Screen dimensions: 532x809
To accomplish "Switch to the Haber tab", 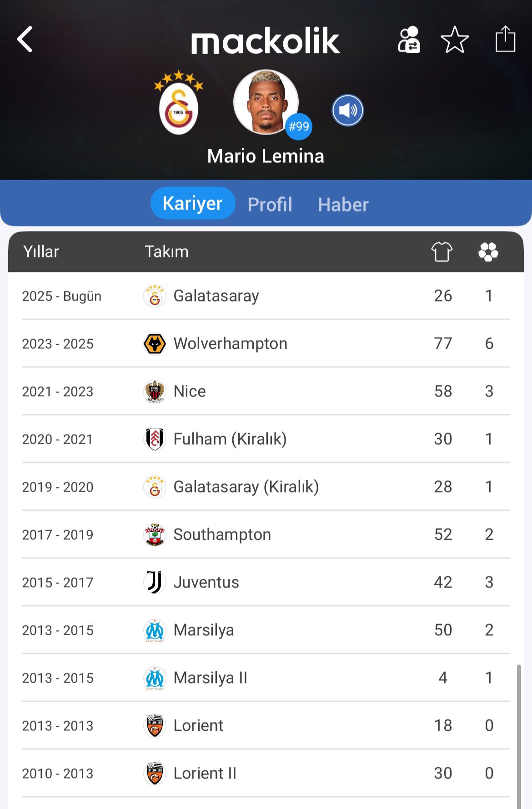I will 343,204.
